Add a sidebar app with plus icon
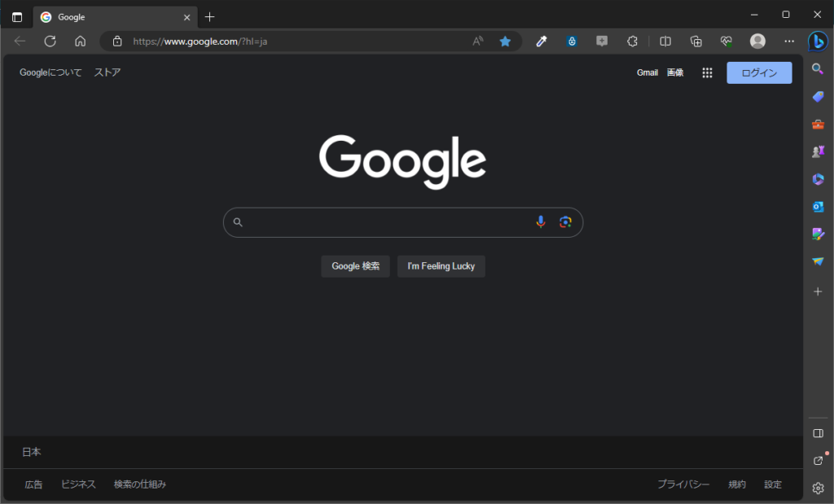Image resolution: width=834 pixels, height=504 pixels. click(818, 291)
